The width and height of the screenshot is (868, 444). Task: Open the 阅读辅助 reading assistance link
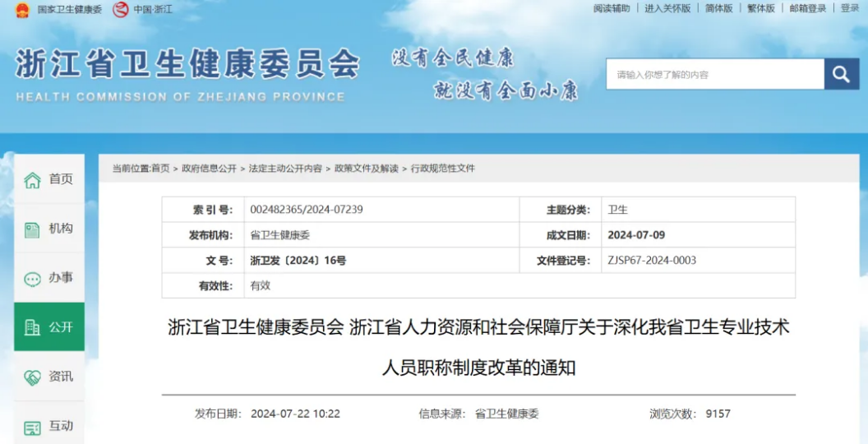click(x=612, y=8)
